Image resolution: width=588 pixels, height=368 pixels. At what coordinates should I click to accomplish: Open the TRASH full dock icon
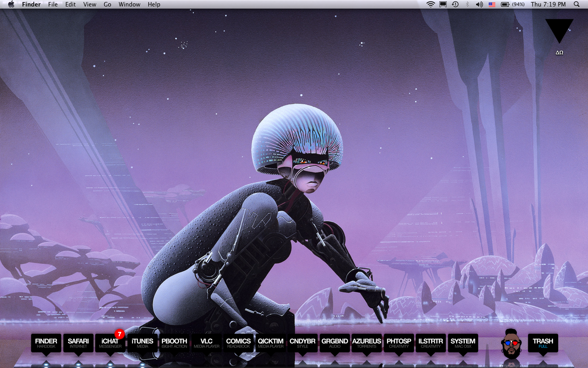pyautogui.click(x=543, y=343)
